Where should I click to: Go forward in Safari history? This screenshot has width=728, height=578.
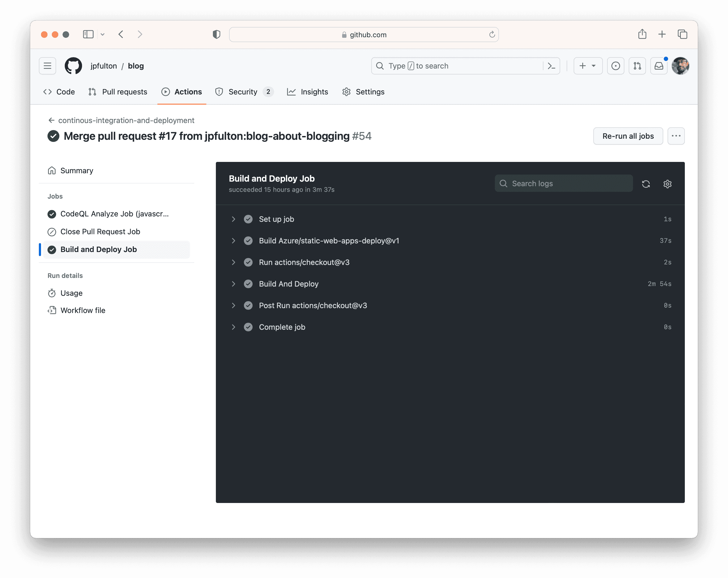tap(140, 35)
